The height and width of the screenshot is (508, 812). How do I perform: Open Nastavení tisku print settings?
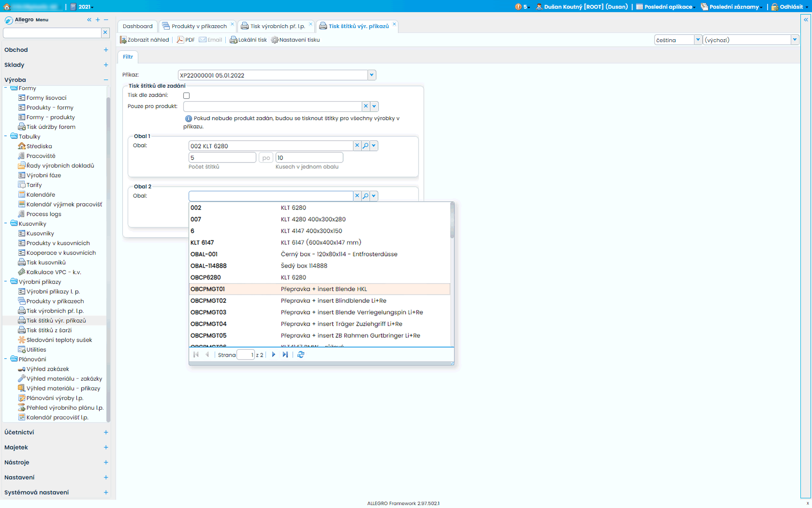(275, 40)
